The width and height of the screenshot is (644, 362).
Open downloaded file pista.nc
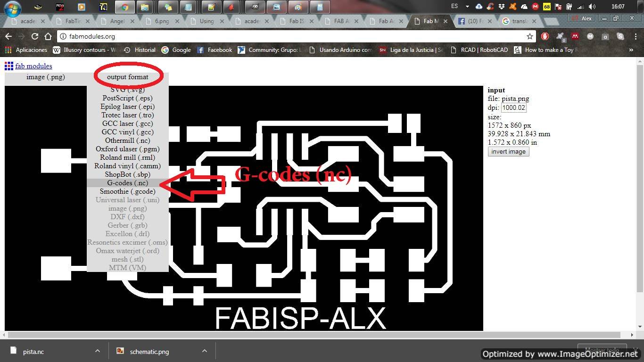pyautogui.click(x=33, y=351)
